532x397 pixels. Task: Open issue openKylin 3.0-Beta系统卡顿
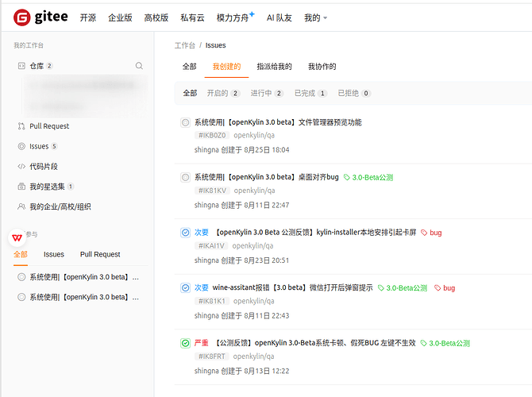[x=315, y=343]
